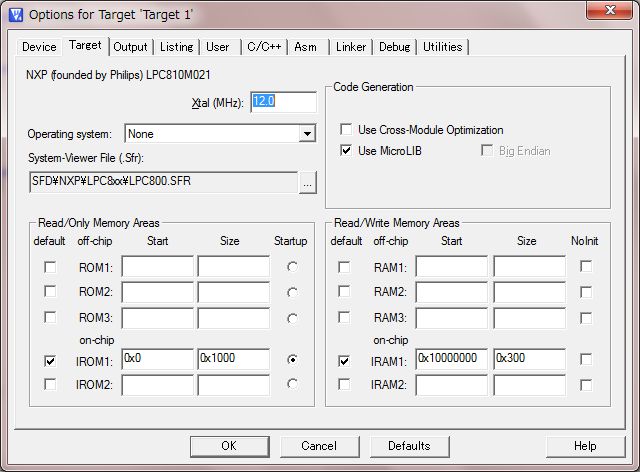Toggle IROM1 default checkbox
The width and height of the screenshot is (640, 472).
(x=50, y=360)
